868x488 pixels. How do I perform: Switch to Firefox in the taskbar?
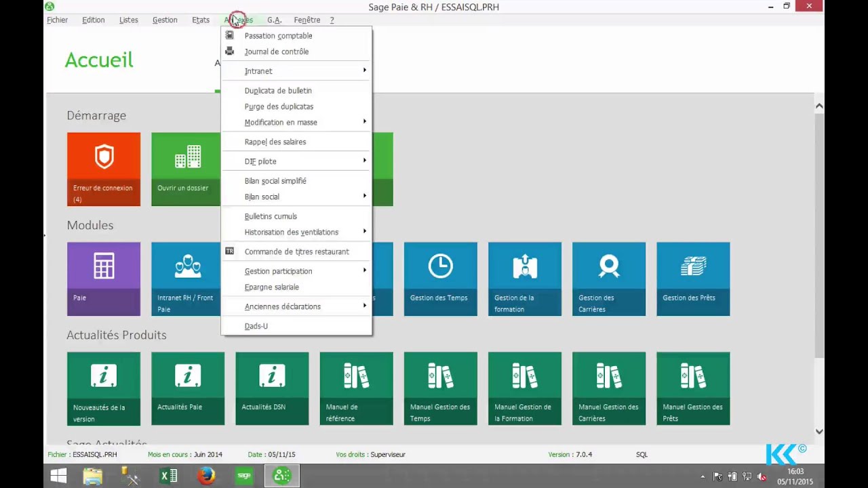coord(206,476)
